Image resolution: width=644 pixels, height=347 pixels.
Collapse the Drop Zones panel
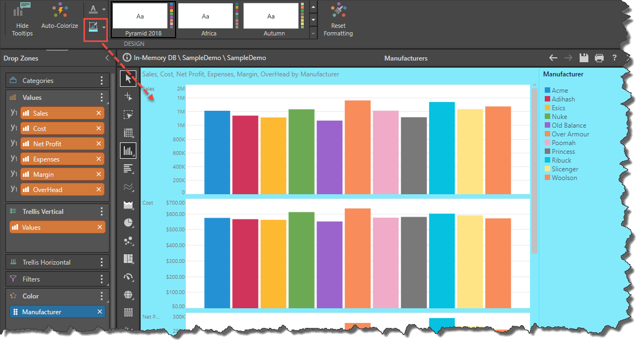click(x=107, y=58)
